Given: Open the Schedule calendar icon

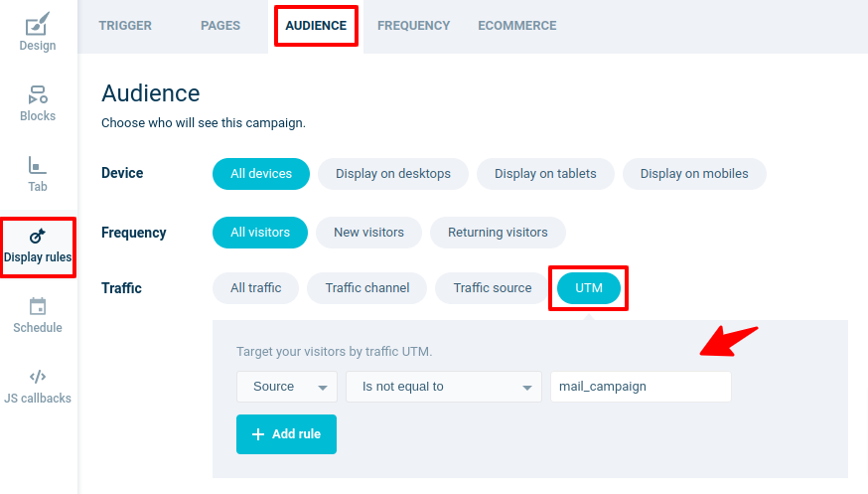Looking at the screenshot, I should click(x=38, y=306).
